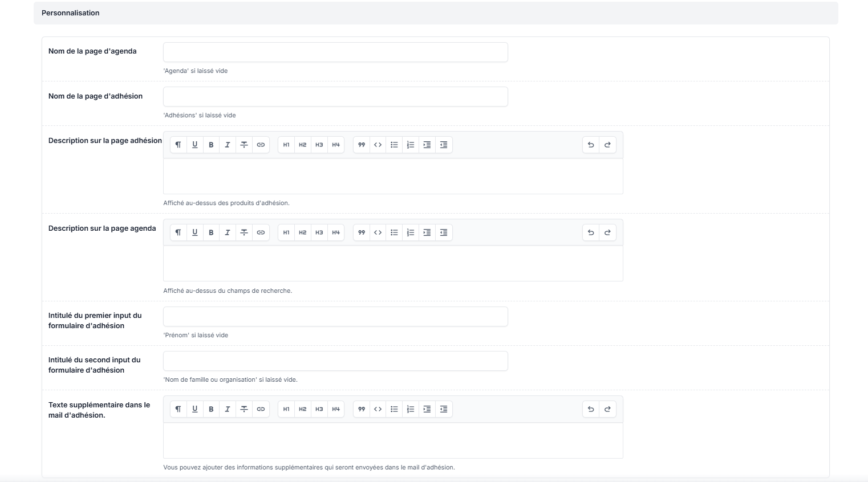Apply H3 heading in the agenda description editor
The height and width of the screenshot is (482, 868).
coord(319,232)
